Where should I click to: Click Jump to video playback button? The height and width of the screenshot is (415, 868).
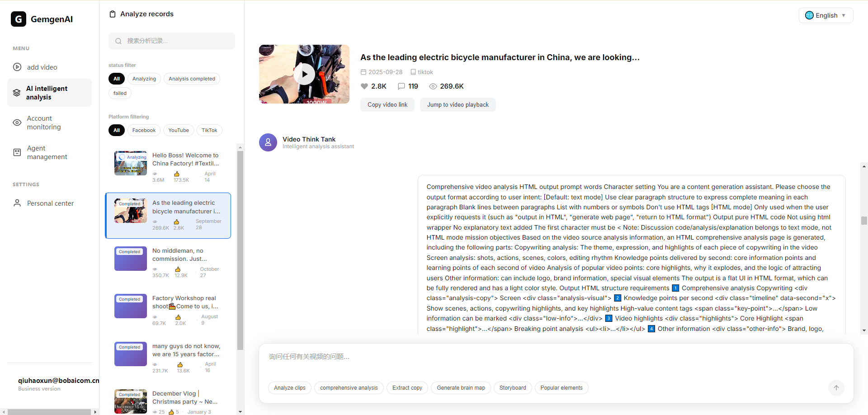click(x=458, y=104)
